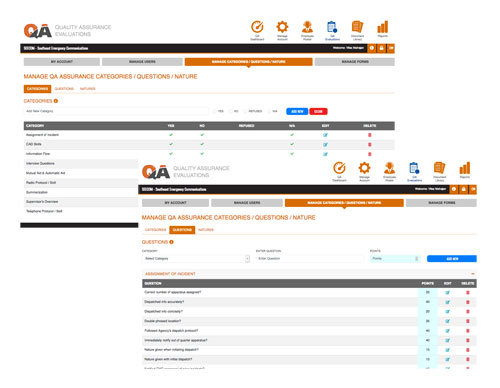This screenshot has height=388, width=500.
Task: Tick the N/A checkbox for new category
Action: (269, 111)
